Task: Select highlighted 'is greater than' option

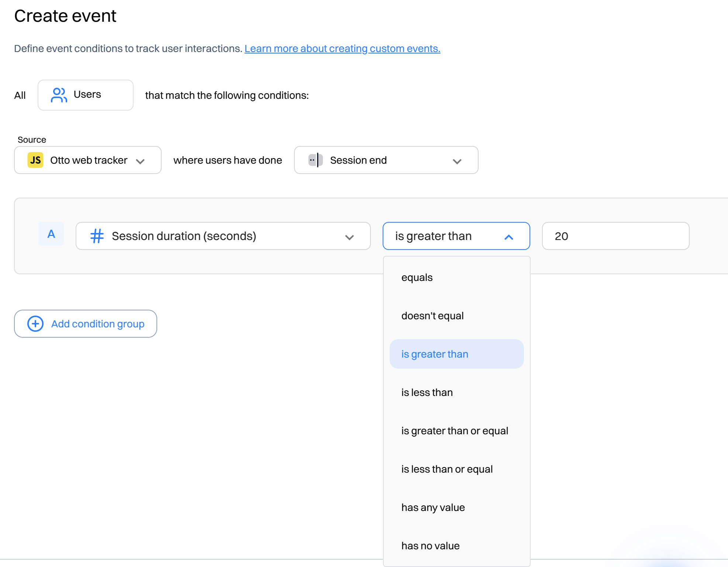Action: point(457,354)
